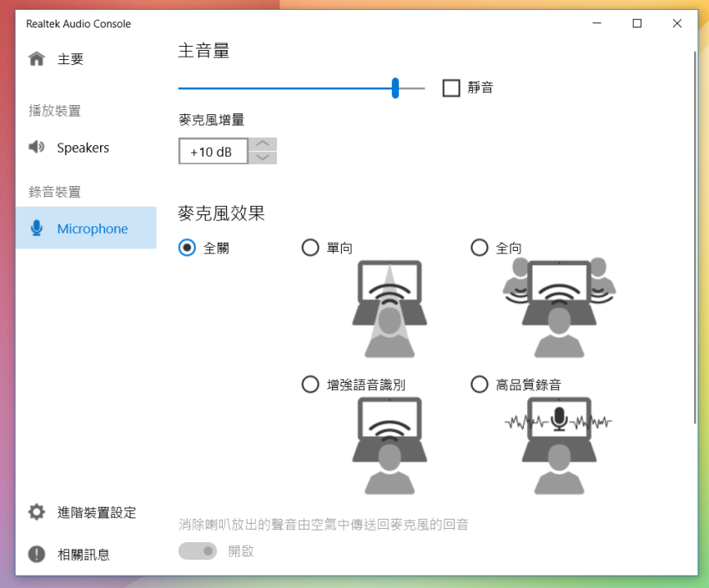Check the 靜音 mute checkbox
The image size is (709, 588).
[450, 88]
